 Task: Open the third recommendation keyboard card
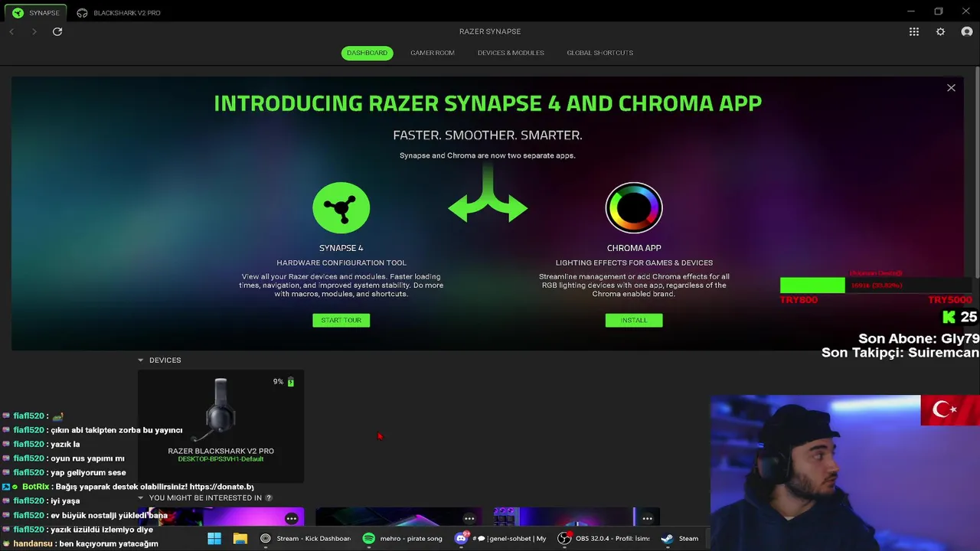(577, 517)
